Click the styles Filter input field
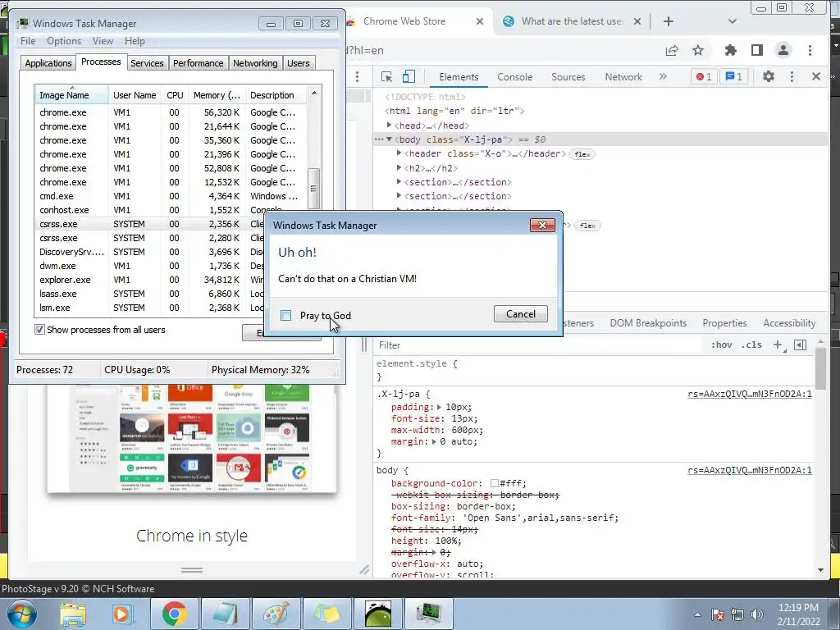Viewport: 840px width, 630px height. (538, 345)
